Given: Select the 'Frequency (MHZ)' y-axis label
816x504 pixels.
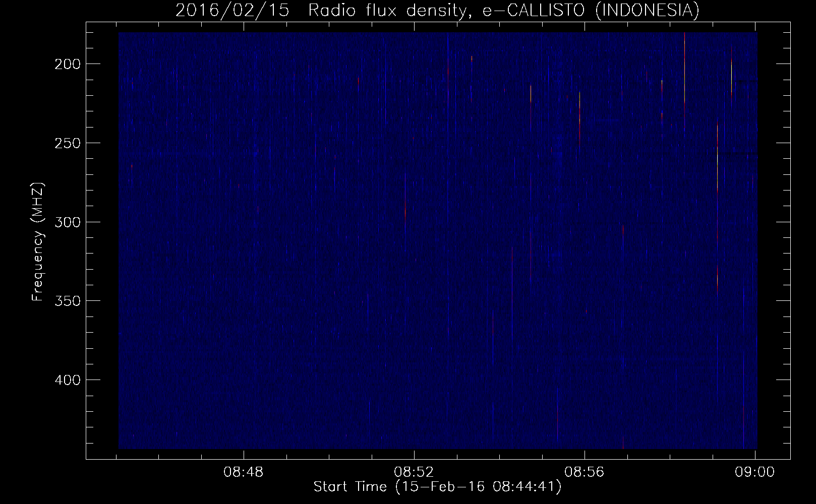Looking at the screenshot, I should tap(38, 241).
